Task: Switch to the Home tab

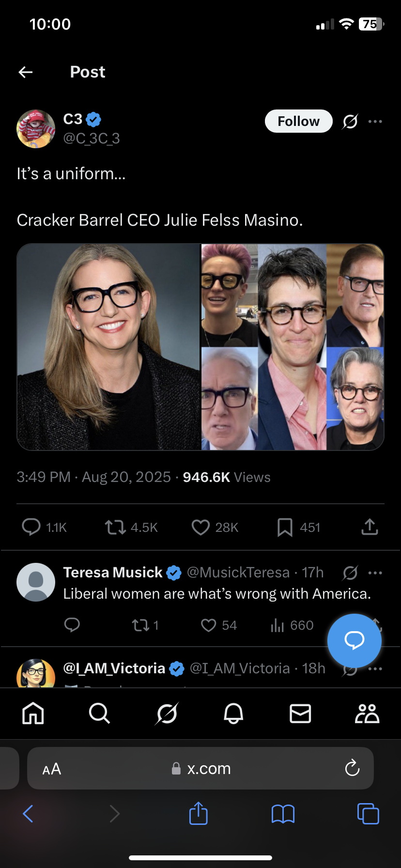Action: tap(33, 713)
